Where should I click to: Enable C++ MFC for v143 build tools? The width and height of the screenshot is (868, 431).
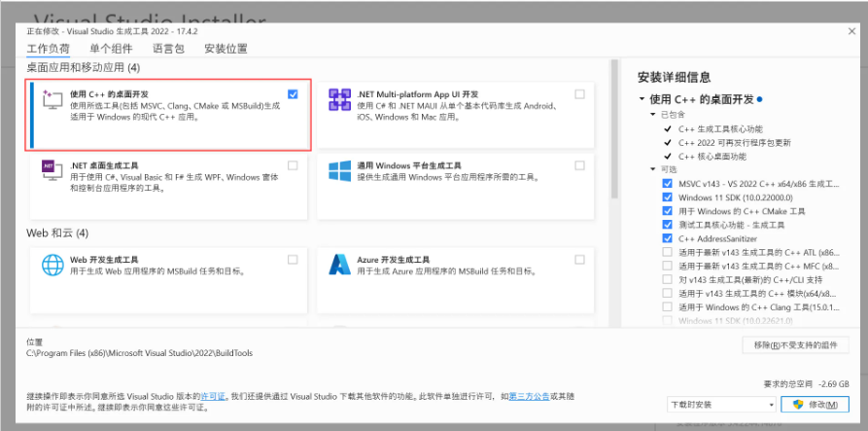coord(667,266)
